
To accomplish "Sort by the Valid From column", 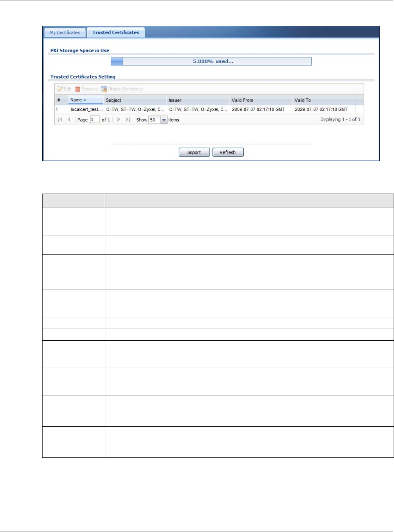I will pyautogui.click(x=261, y=100).
